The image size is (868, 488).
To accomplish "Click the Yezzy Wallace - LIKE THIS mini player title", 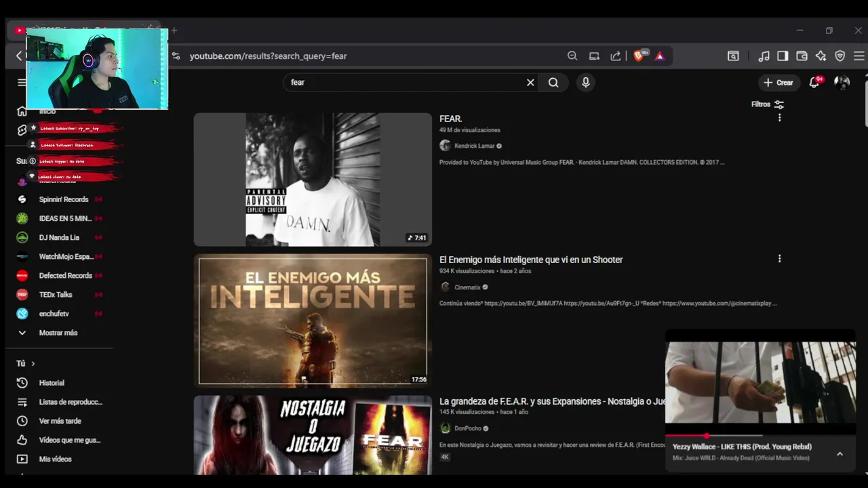I will click(742, 447).
